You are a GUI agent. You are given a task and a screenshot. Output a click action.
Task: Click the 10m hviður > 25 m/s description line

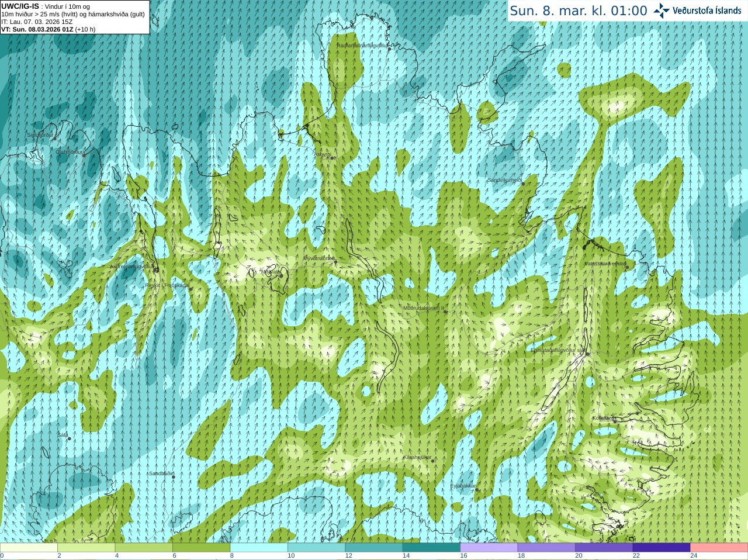[73, 14]
